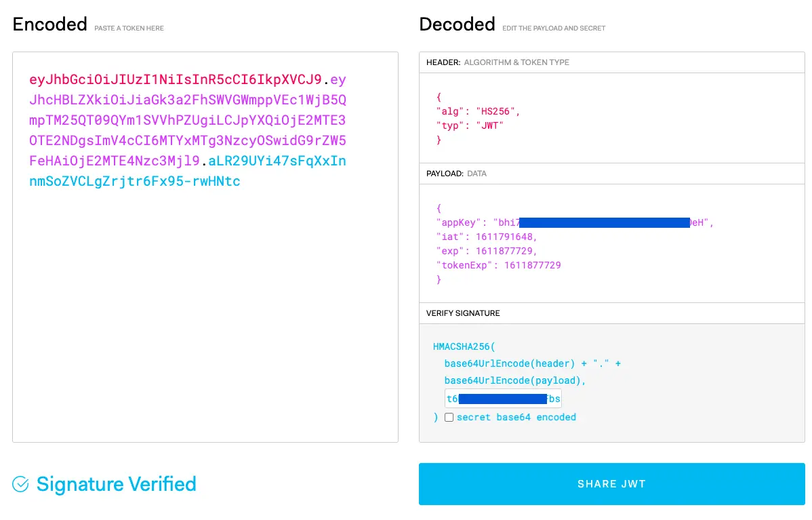Click the Encoded heading
This screenshot has width=812, height=520.
pos(49,24)
